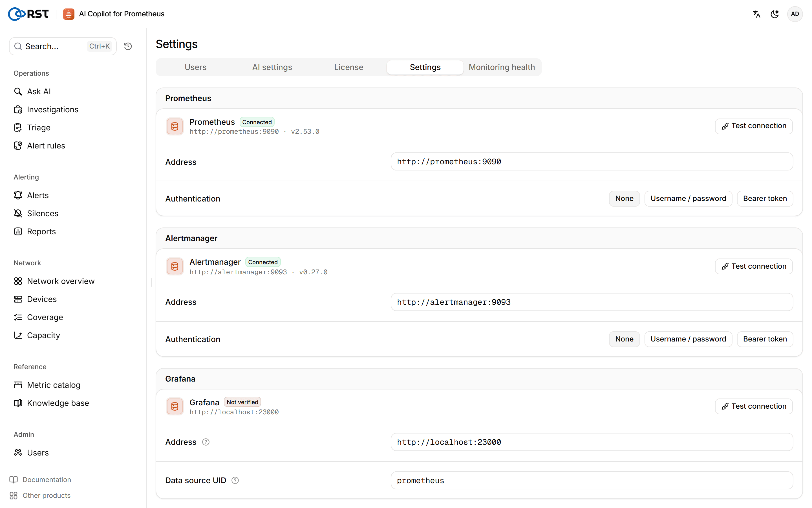Switch to the AI settings tab
Screen dimensions: 812x508
click(x=272, y=67)
